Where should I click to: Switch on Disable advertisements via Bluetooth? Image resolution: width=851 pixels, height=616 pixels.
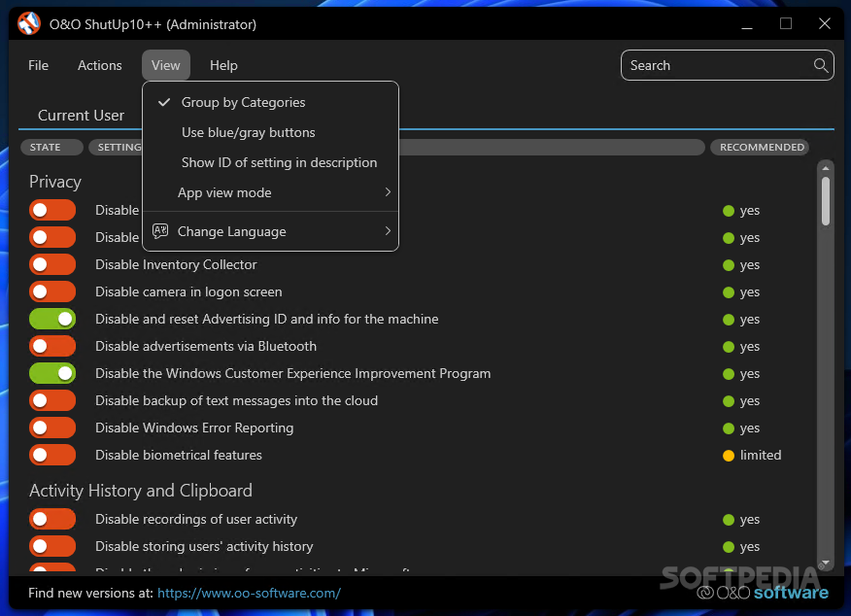point(52,346)
